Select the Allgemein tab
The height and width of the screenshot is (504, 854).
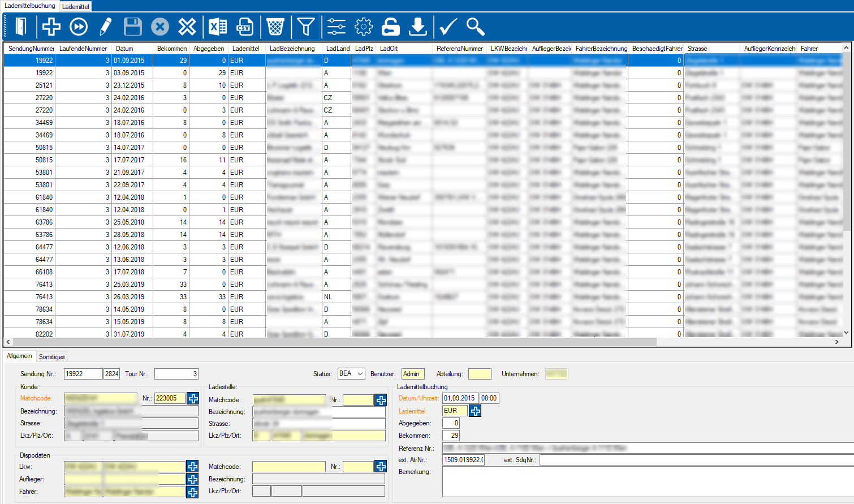tap(19, 356)
